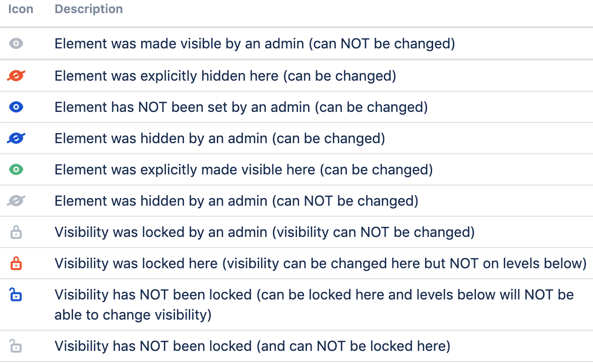This screenshot has width=593, height=364.
Task: Click the blue crossed-out eye icon
Action: (16, 139)
